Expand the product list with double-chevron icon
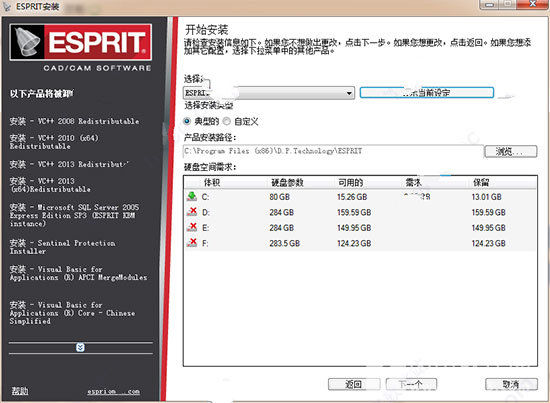550x403 pixels. 80,347
